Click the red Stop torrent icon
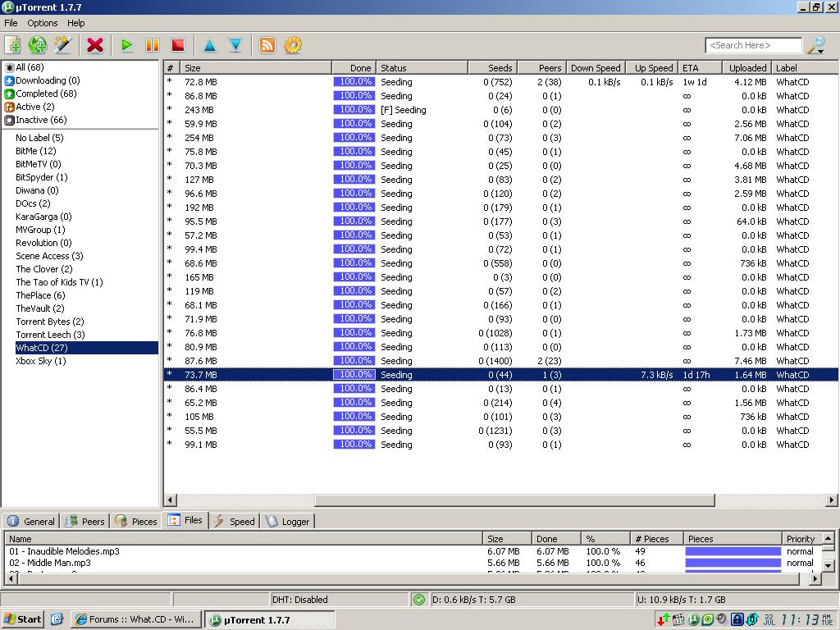 click(178, 46)
